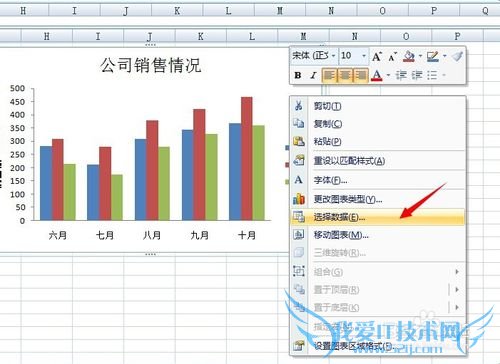
Task: Toggle Italic in the mini toolbar
Action: point(313,76)
